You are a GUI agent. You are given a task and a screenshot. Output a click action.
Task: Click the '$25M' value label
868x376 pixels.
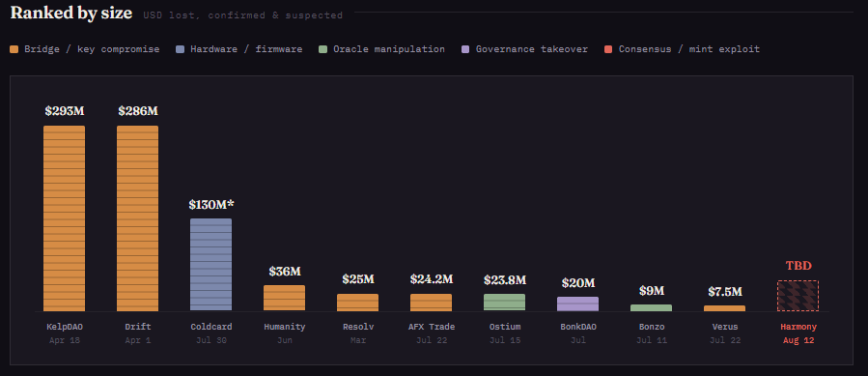358,279
